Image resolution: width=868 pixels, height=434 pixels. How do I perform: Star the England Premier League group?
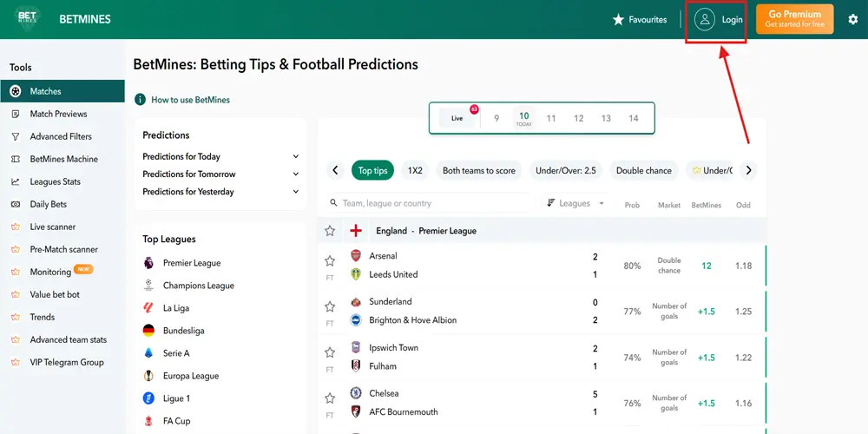coord(330,231)
